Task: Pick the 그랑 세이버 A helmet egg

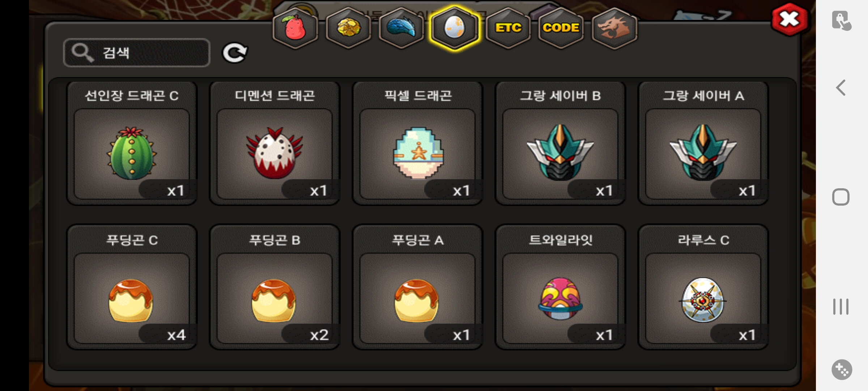Action: tap(703, 143)
